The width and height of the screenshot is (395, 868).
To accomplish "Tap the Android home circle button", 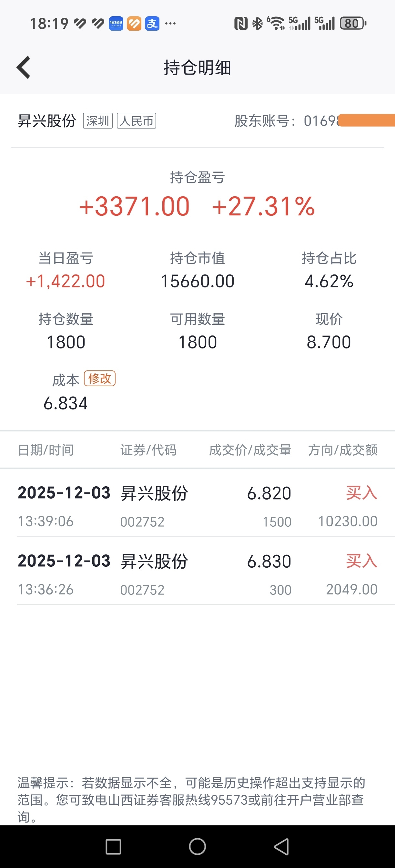I will point(197,846).
